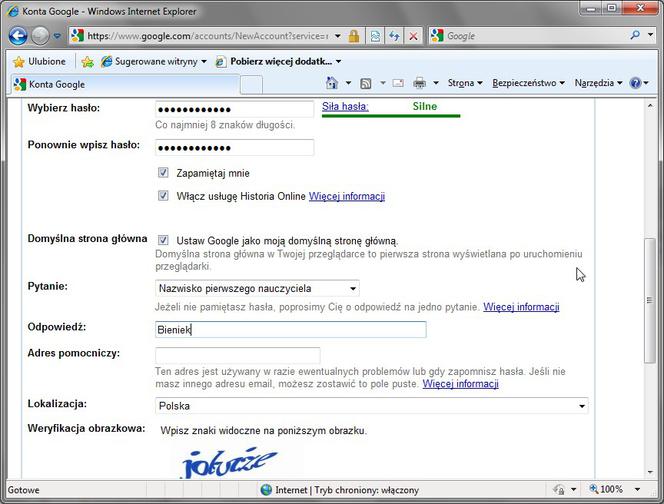Click the red Stop loading icon
Viewport: 664px width, 504px height.
coord(413,36)
